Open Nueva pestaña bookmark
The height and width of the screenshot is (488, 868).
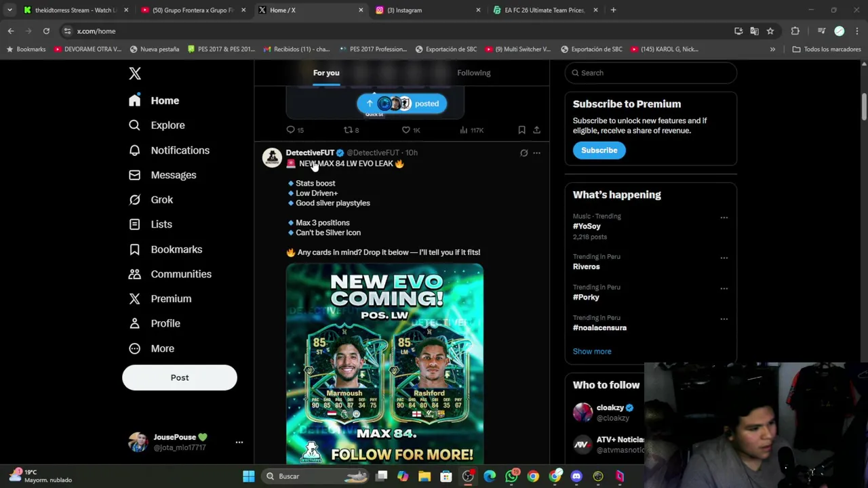click(x=155, y=49)
